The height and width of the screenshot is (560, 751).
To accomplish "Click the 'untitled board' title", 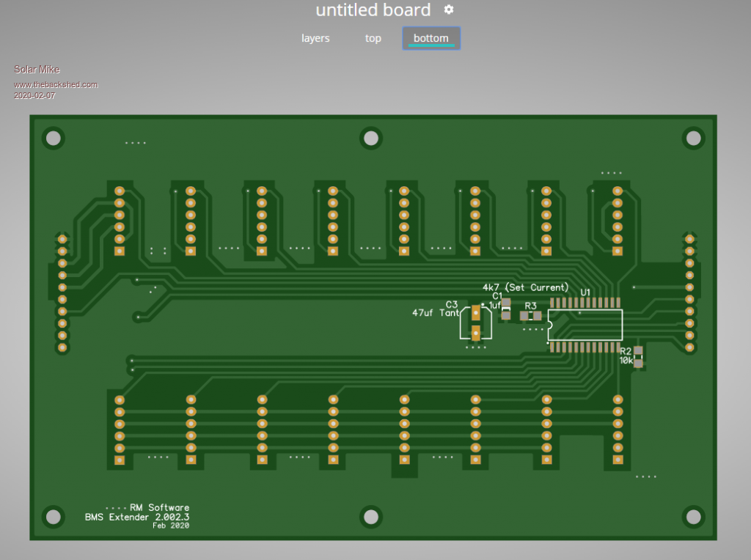I will (x=373, y=10).
